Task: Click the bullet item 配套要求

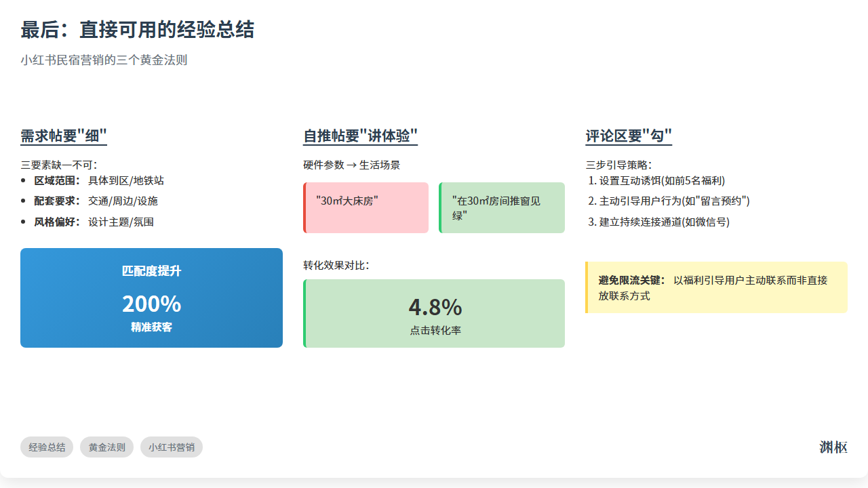Action: pos(96,201)
